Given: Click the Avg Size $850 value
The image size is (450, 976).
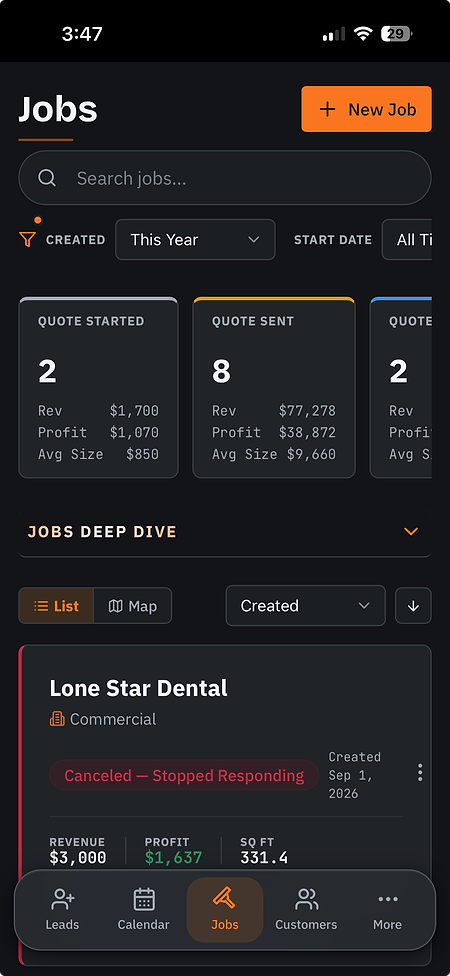Looking at the screenshot, I should point(143,454).
